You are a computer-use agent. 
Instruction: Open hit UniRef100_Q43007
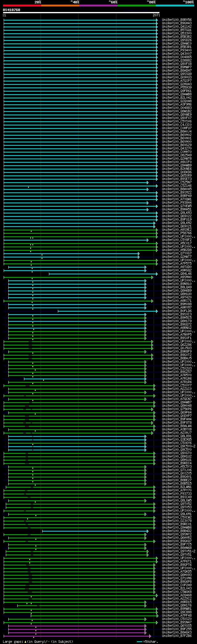(x=177, y=54)
